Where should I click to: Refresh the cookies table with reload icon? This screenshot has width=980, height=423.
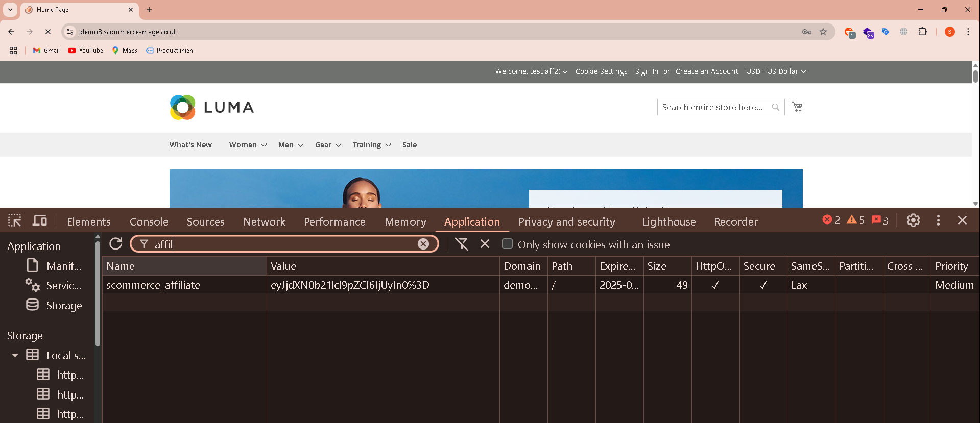pos(116,244)
